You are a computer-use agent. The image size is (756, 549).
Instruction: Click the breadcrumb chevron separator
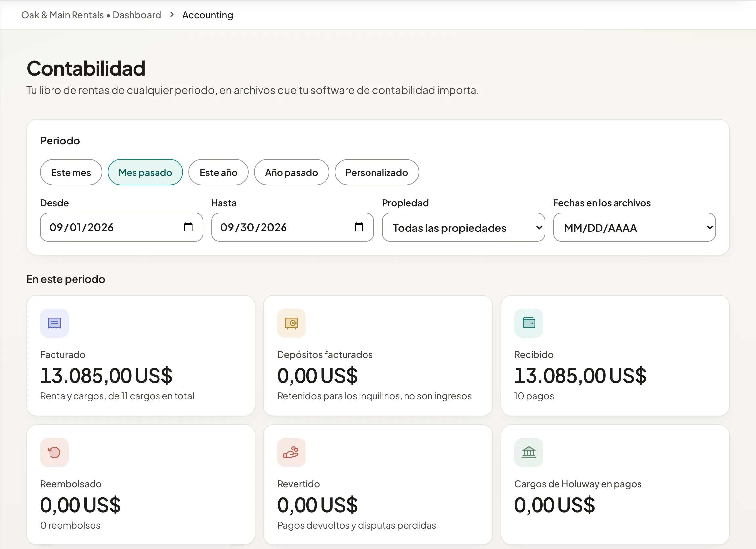[172, 15]
